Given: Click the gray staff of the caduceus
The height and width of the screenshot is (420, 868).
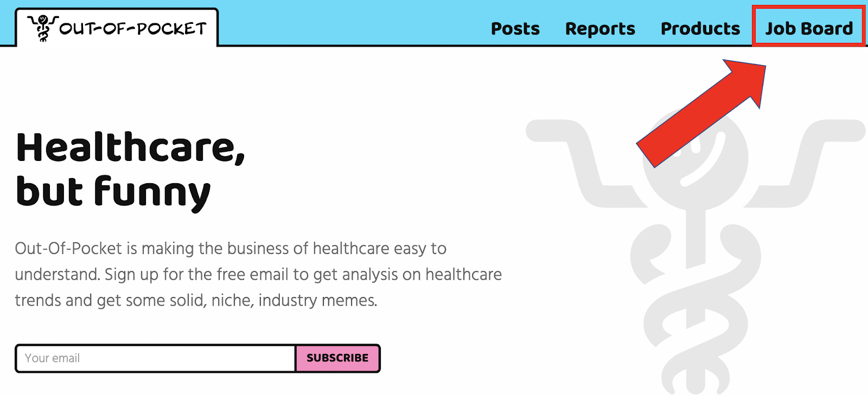Looking at the screenshot, I should tap(696, 238).
